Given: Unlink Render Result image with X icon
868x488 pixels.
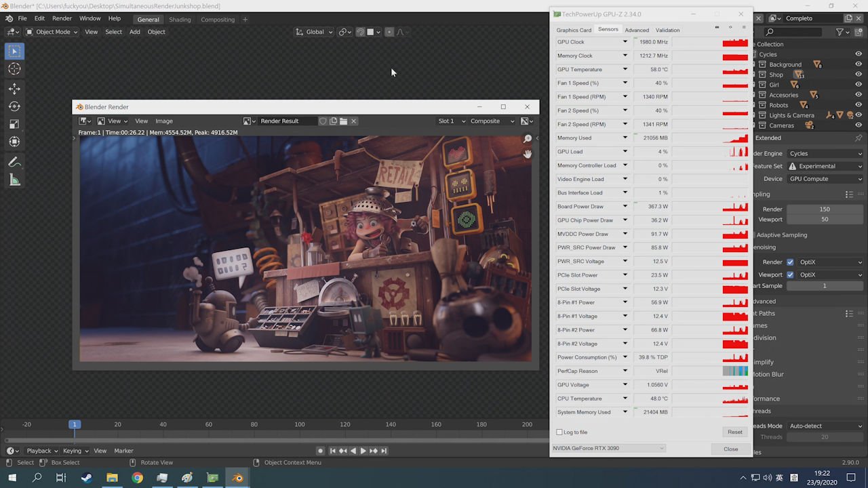Looking at the screenshot, I should point(354,121).
